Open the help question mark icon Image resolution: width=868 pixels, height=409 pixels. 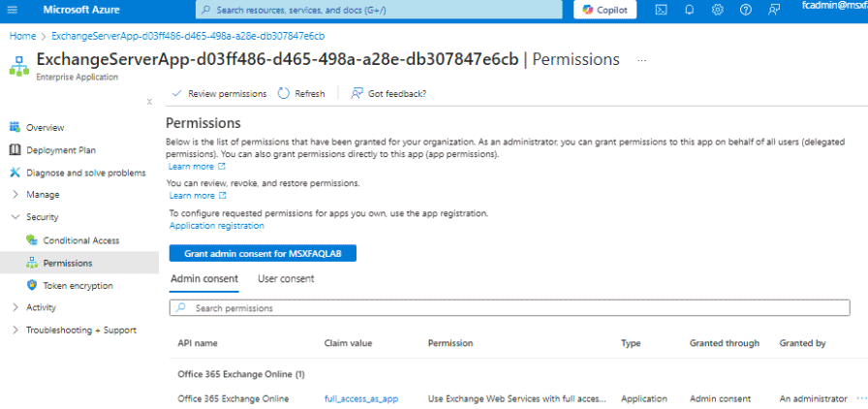point(746,10)
